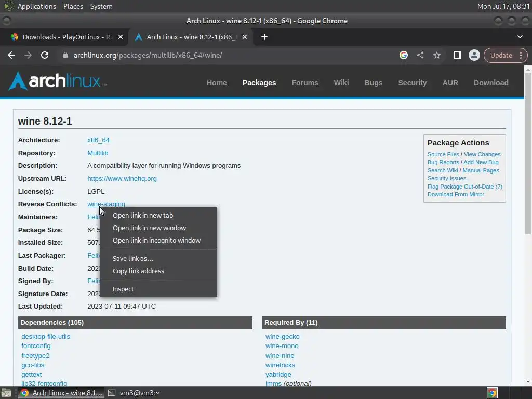The height and width of the screenshot is (399, 532).
Task: Open the Home navigation link
Action: point(217,83)
